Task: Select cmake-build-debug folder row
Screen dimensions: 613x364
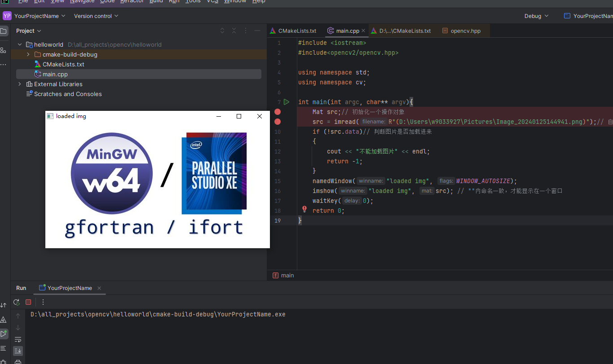Action: point(139,54)
